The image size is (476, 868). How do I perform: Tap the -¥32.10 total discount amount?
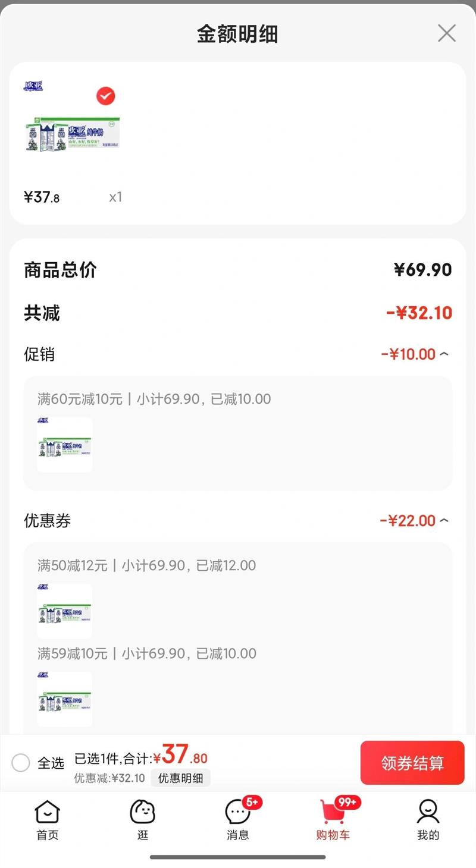pos(419,313)
